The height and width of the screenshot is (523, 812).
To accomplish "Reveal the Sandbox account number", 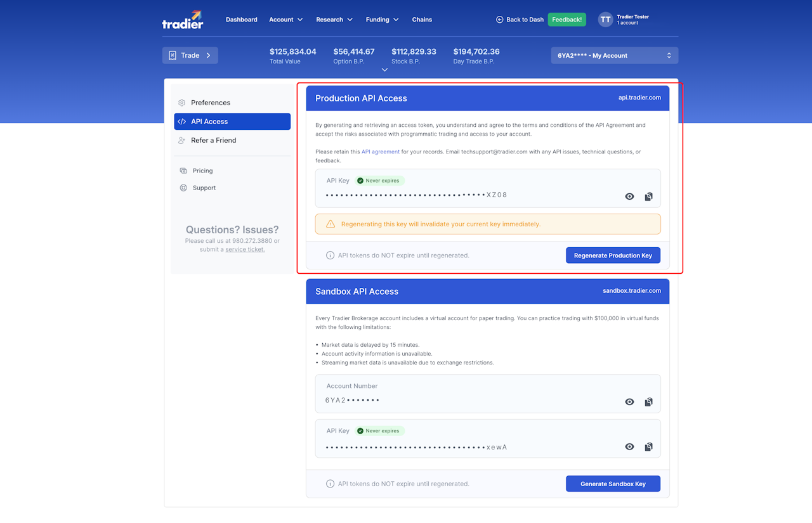I will pyautogui.click(x=629, y=402).
